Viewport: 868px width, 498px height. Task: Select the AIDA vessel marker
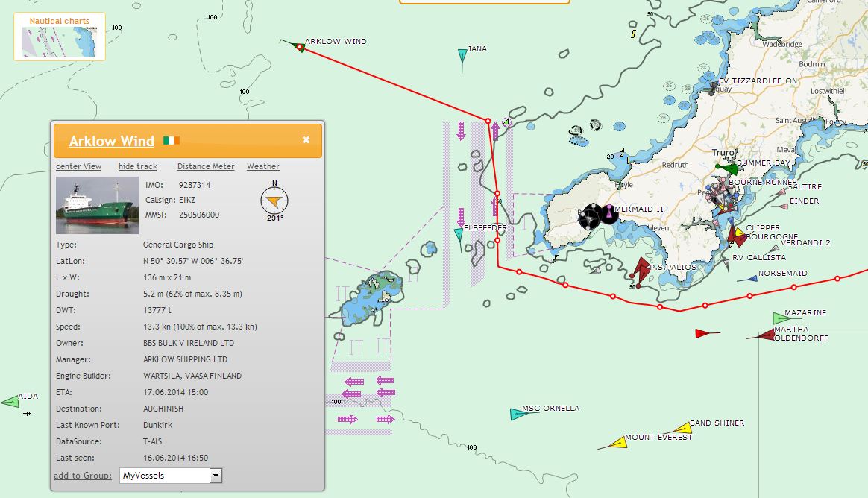[10, 402]
